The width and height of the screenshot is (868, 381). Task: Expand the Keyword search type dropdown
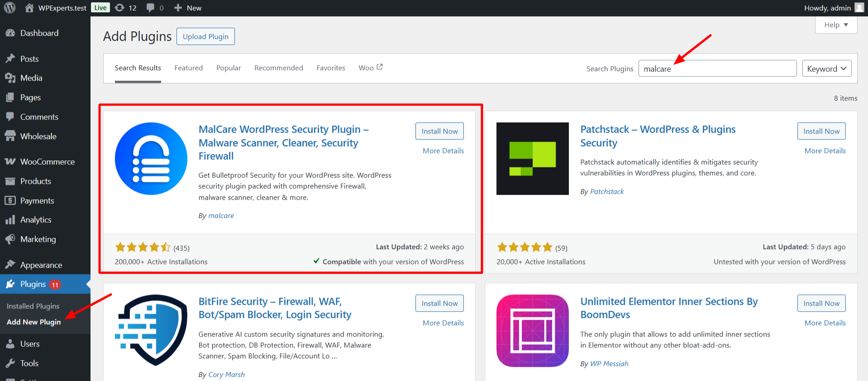[x=826, y=68]
